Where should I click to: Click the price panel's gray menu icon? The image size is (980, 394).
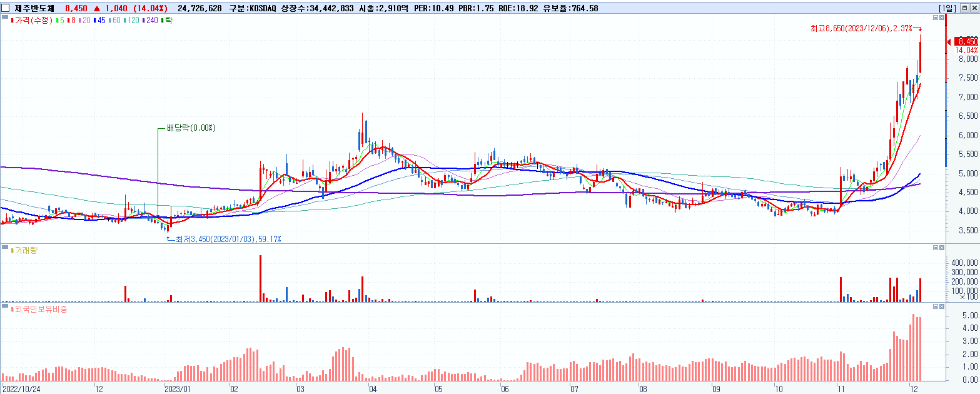coord(5,17)
